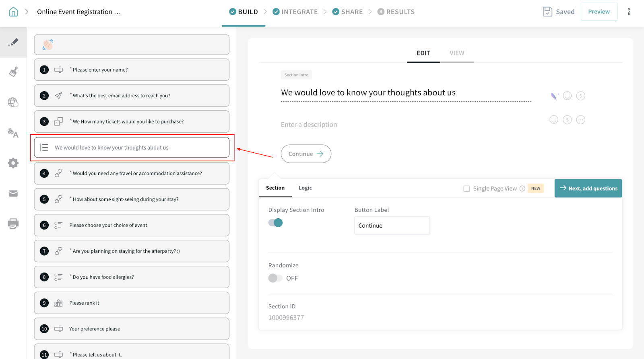Open the three-dot menu in top right
644x359 pixels.
pos(628,12)
